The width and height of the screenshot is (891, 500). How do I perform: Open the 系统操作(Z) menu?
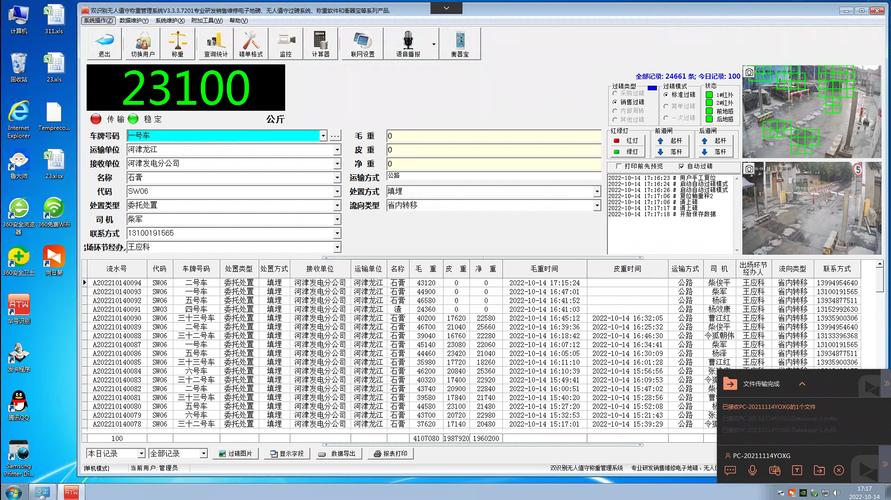(98, 20)
